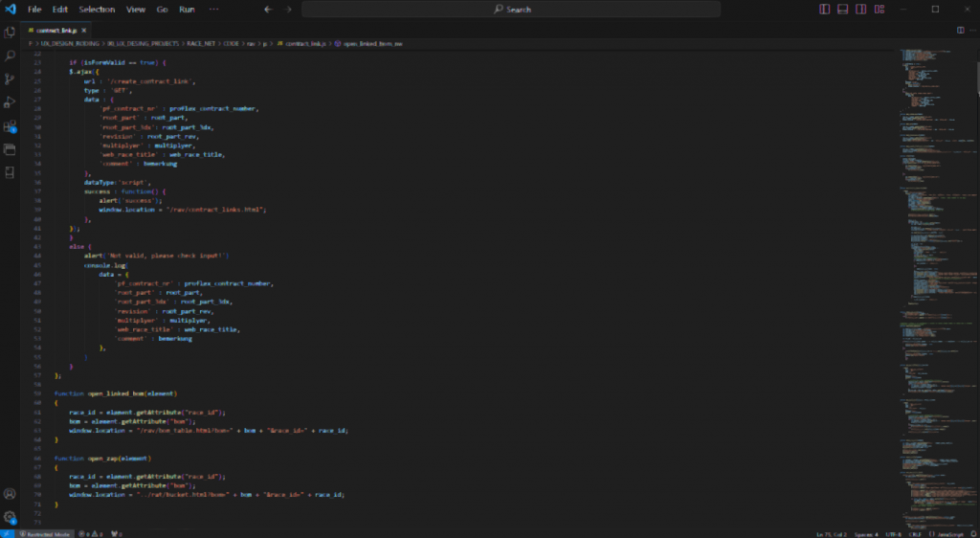Screen dimensions: 980x538
Task: Expand the hidden menu items ellipsis
Action: pyautogui.click(x=212, y=10)
